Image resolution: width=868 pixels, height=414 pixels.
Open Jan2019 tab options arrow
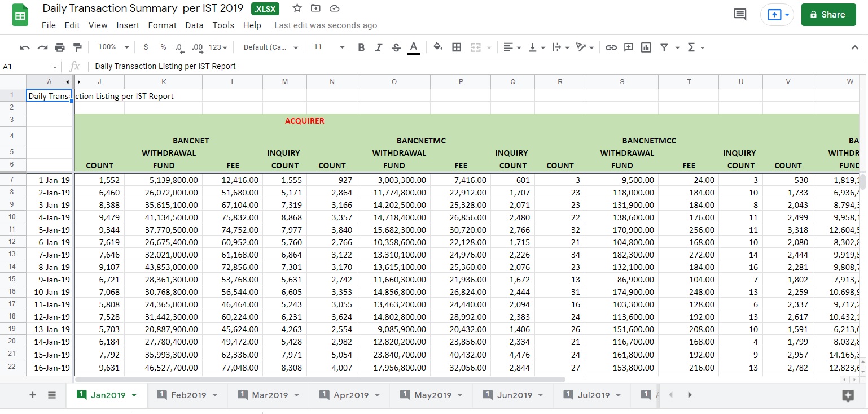pyautogui.click(x=134, y=395)
